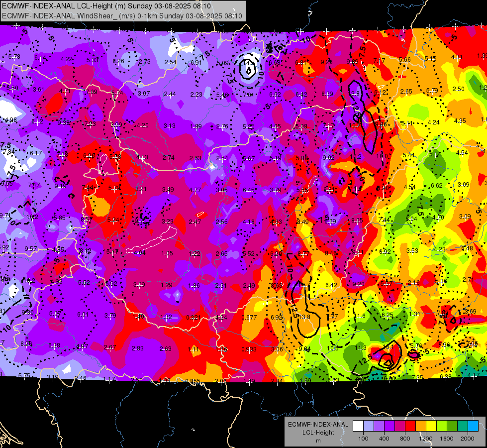The image size is (487, 448).
Task: Click the grid value 9.84
Action: pos(304,349)
